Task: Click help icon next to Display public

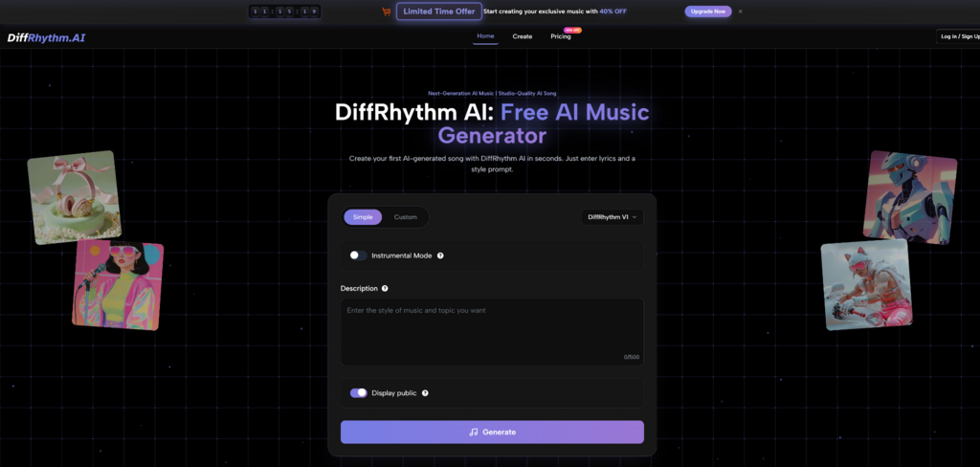Action: (425, 392)
